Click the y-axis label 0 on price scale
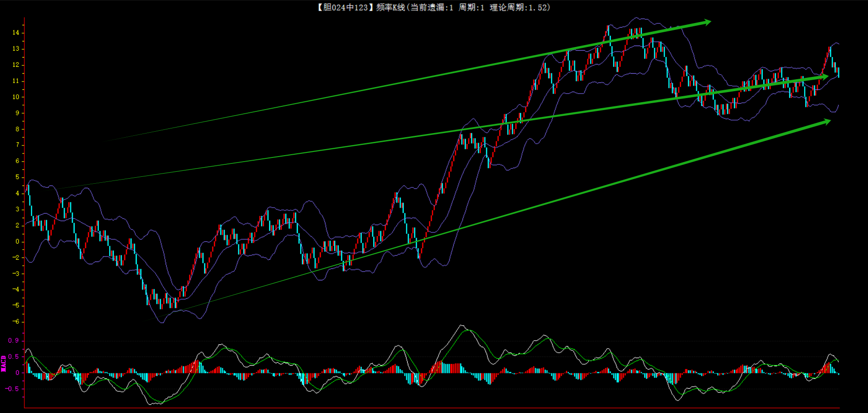Image resolution: width=868 pixels, height=413 pixels. pos(17,241)
